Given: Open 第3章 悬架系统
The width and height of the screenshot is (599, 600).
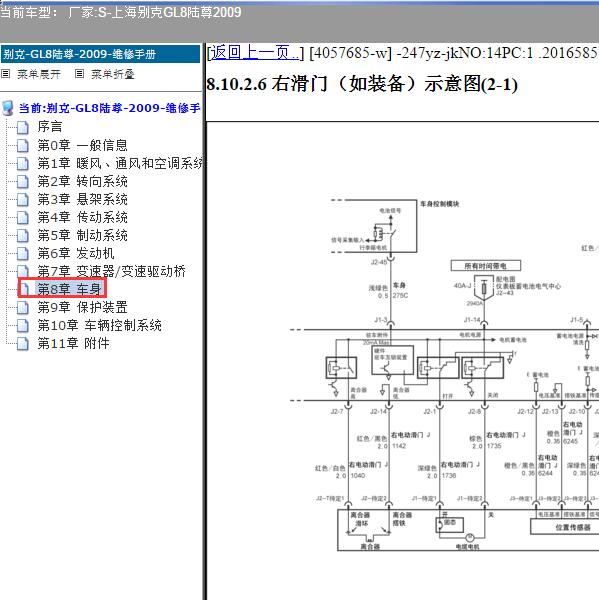Looking at the screenshot, I should pyautogui.click(x=82, y=199).
